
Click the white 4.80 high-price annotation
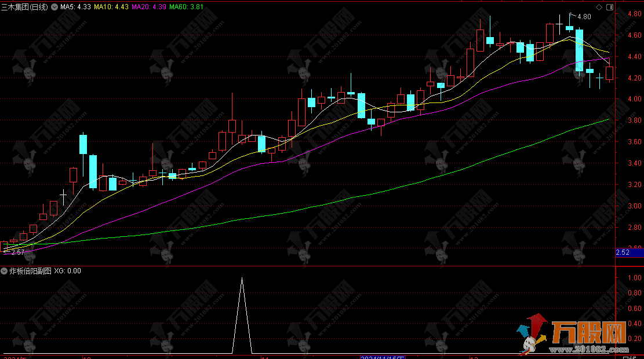(584, 17)
